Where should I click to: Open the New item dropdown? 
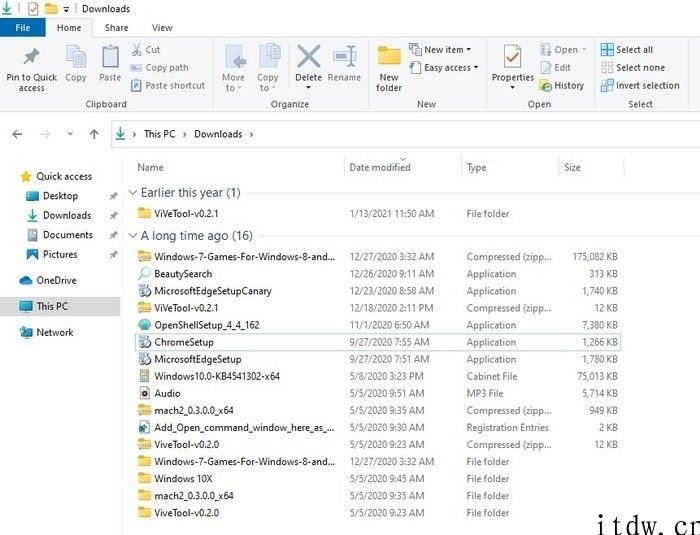440,50
